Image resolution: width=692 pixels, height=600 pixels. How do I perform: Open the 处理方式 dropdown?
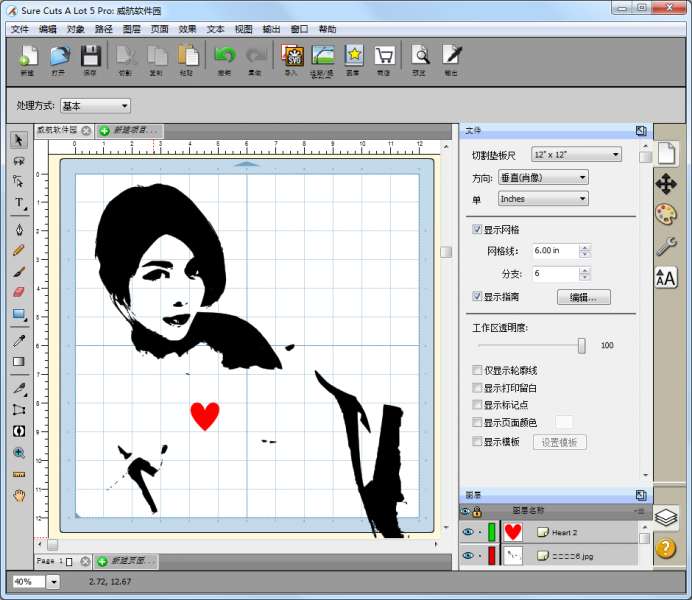click(95, 105)
